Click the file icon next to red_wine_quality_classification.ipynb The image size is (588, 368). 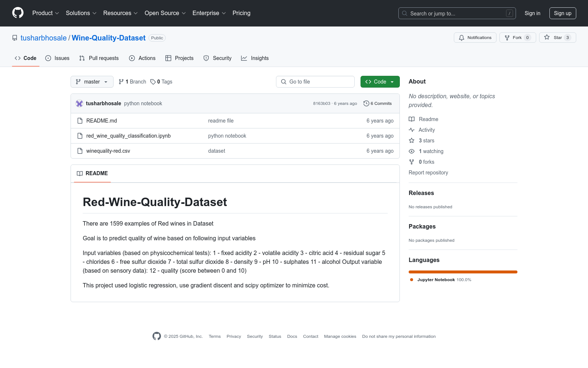click(80, 136)
